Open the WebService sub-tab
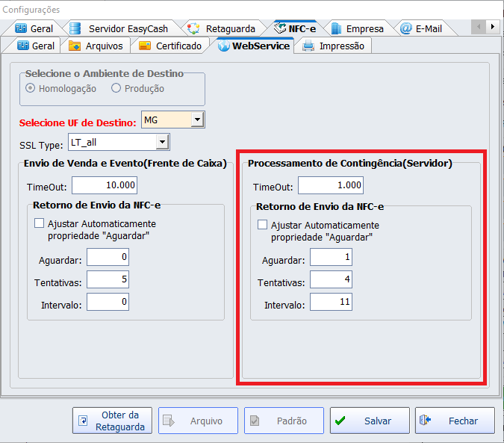This screenshot has height=443, width=504. (x=254, y=46)
